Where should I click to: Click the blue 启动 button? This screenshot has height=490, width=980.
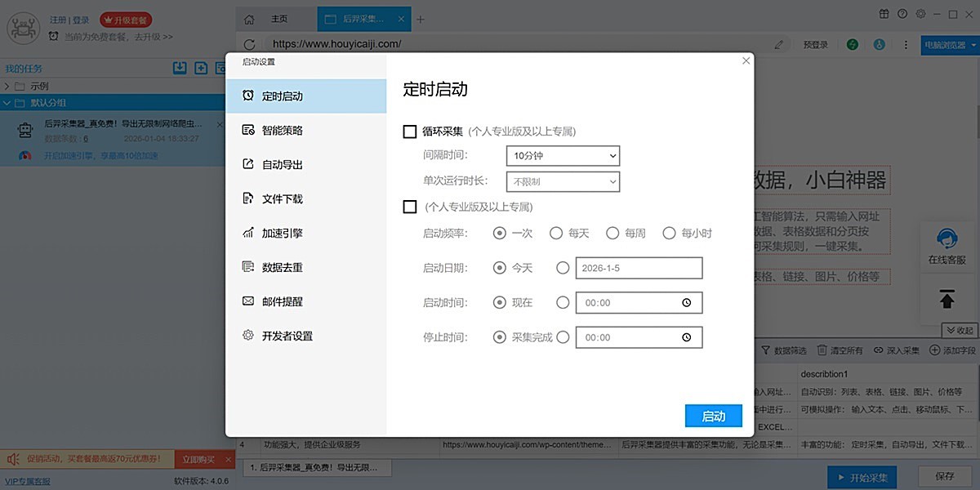[x=713, y=416]
